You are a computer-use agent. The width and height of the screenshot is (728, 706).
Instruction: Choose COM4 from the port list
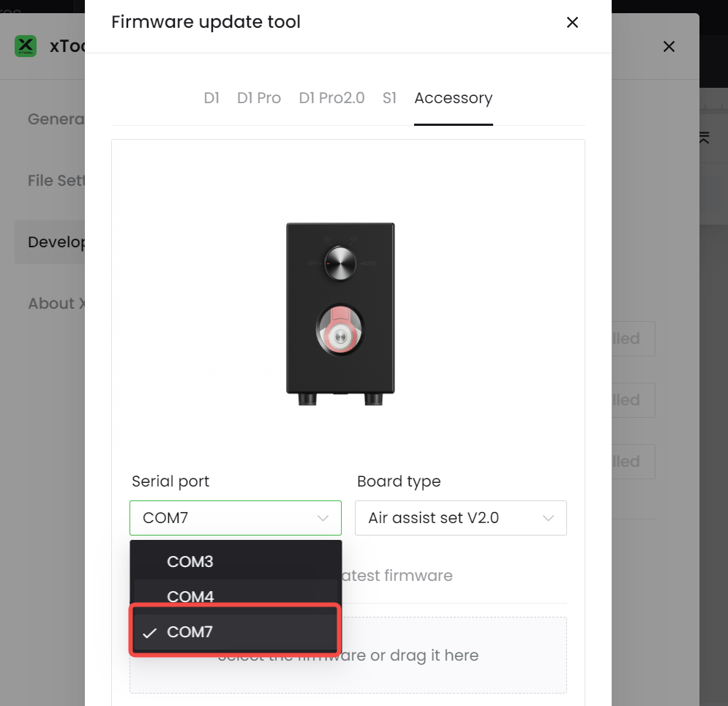pos(236,596)
